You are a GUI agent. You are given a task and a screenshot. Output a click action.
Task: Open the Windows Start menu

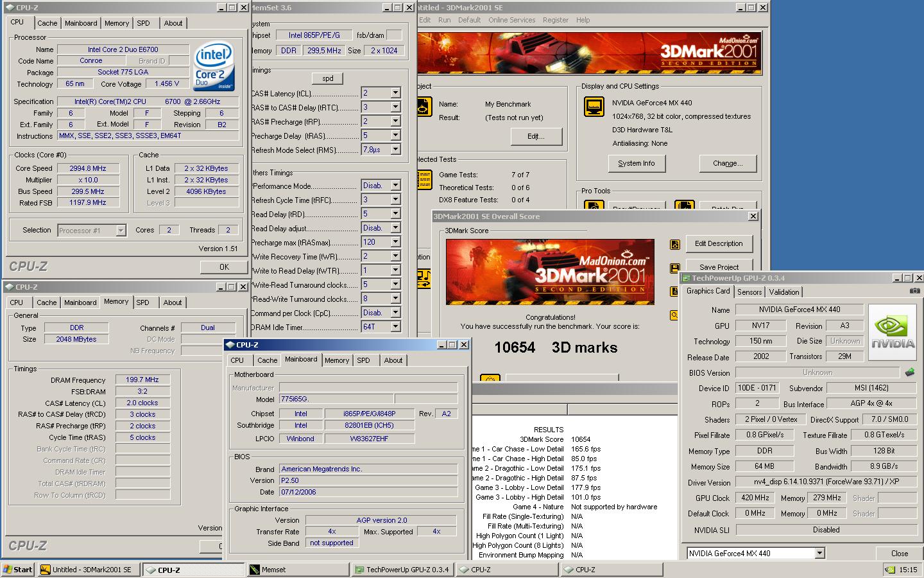click(x=18, y=570)
